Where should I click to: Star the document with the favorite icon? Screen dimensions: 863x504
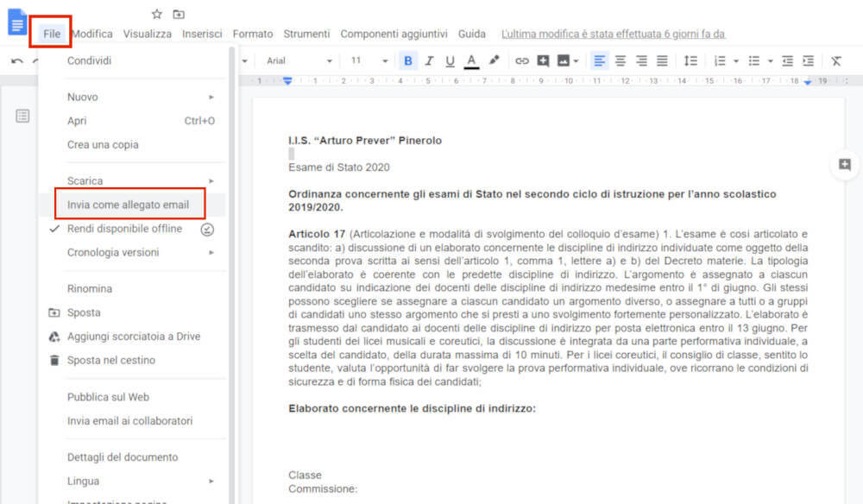point(157,14)
